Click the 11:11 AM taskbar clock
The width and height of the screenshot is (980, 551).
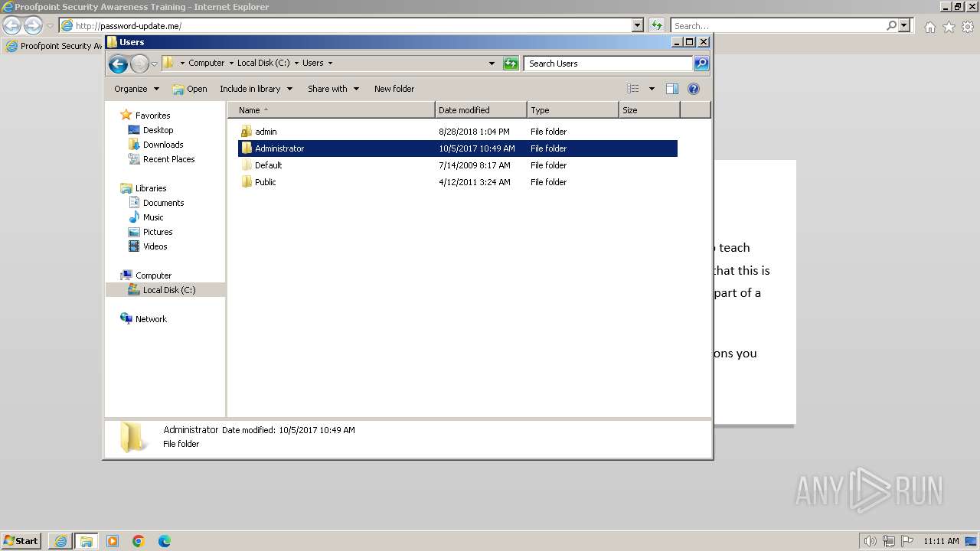[941, 541]
